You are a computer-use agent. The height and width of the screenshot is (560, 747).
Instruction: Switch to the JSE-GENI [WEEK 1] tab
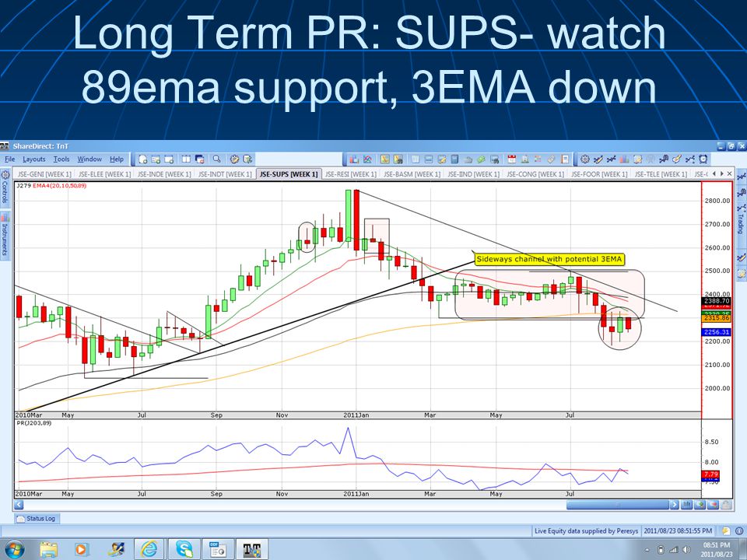[44, 174]
